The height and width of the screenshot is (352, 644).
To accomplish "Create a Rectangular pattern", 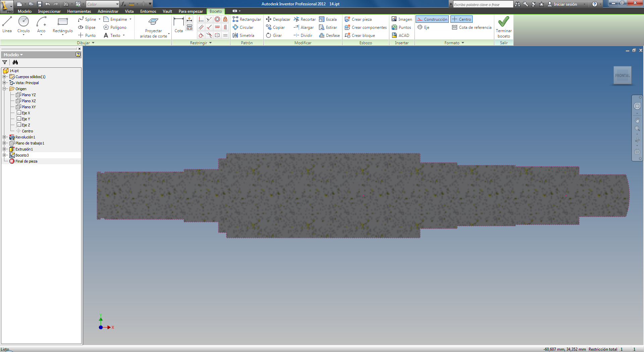I will point(247,19).
